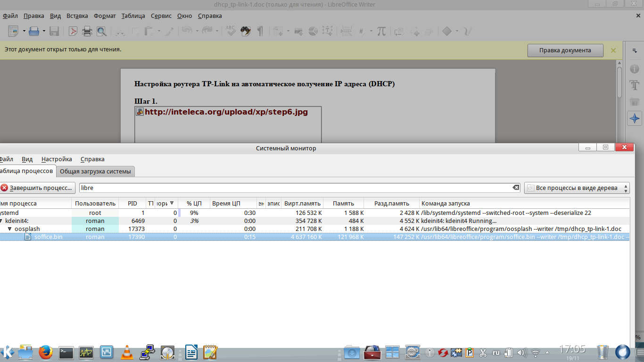This screenshot has height=362, width=644.
Task: Click the clock showing 17:05
Action: pos(572,349)
